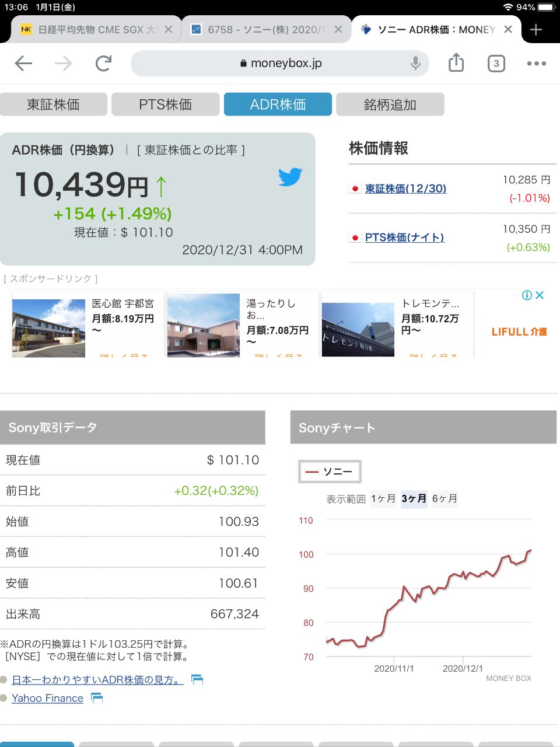This screenshot has height=747, width=560.
Task: Close the 6758 - ソニー(株) tab
Action: (x=338, y=29)
